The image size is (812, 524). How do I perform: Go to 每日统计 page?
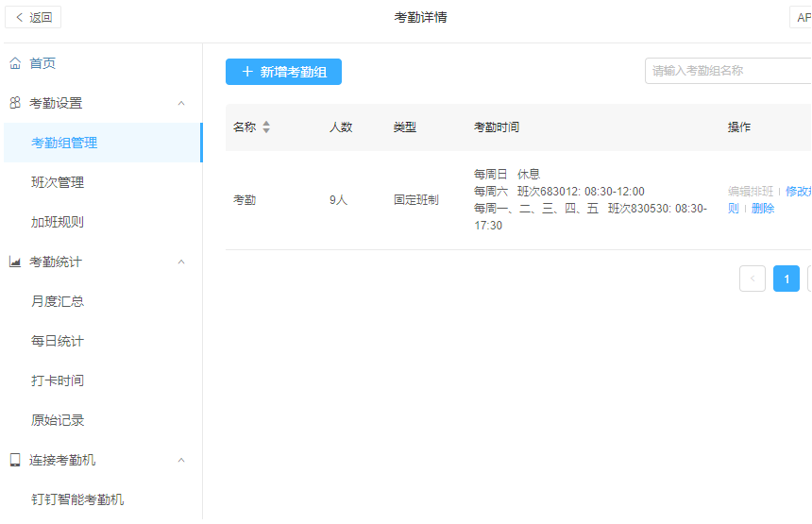[x=58, y=341]
